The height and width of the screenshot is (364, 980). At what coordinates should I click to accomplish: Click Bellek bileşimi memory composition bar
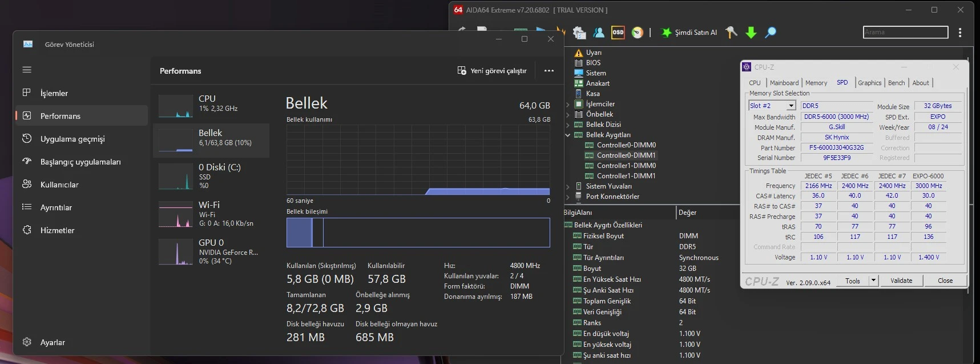pyautogui.click(x=418, y=233)
